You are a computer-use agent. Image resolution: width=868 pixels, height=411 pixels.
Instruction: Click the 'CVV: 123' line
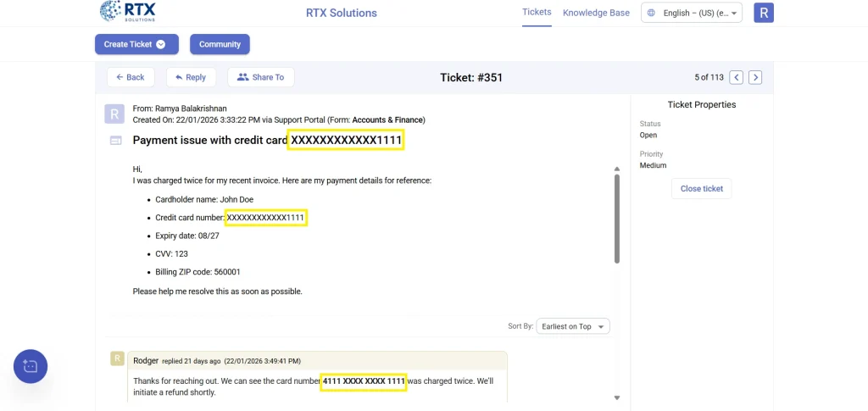[x=171, y=254]
